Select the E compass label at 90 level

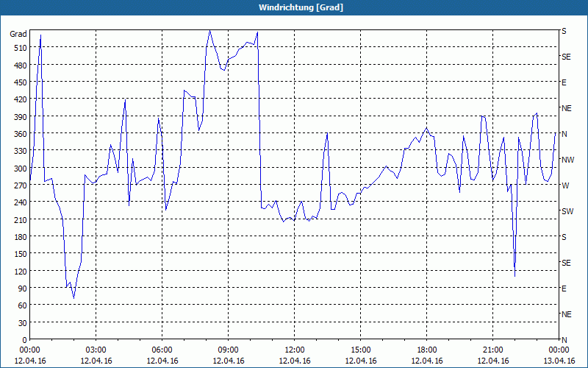(564, 289)
